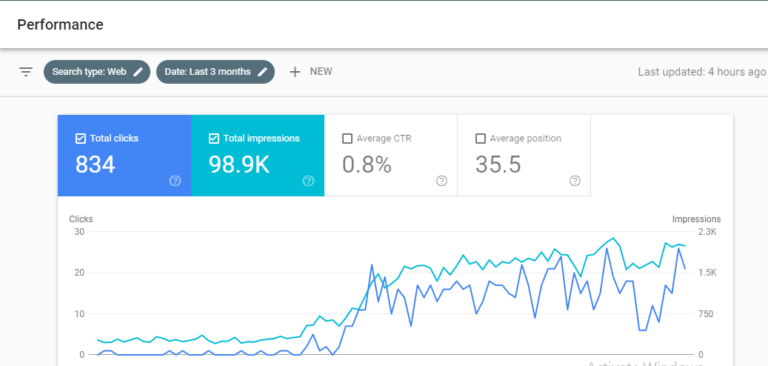Viewport: 768px width, 366px height.
Task: Select the 98.9K impressions value
Action: coord(239,165)
